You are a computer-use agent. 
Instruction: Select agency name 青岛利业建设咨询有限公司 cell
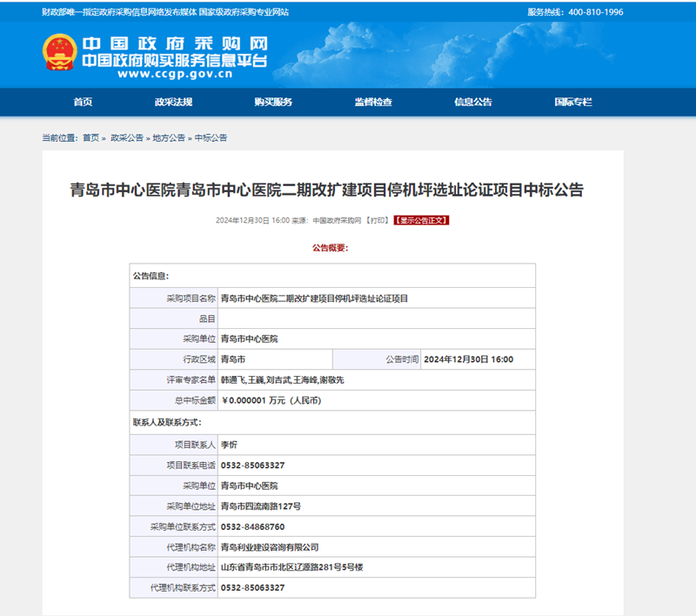tap(271, 547)
